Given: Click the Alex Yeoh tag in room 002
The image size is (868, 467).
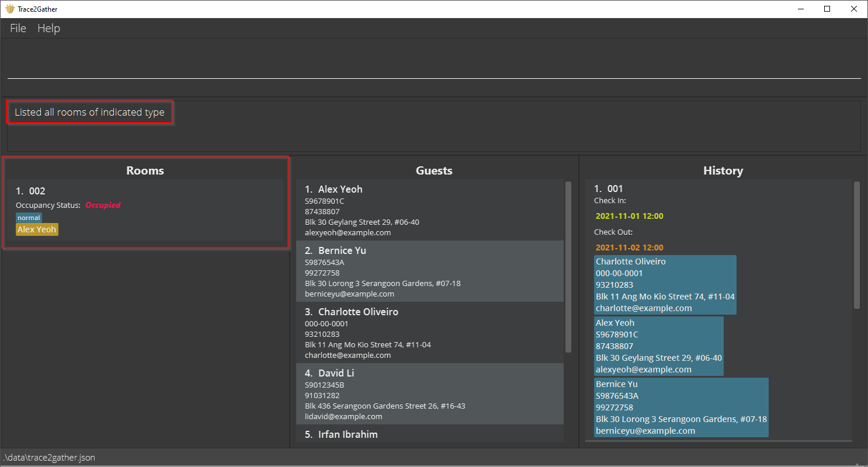Looking at the screenshot, I should [x=37, y=229].
